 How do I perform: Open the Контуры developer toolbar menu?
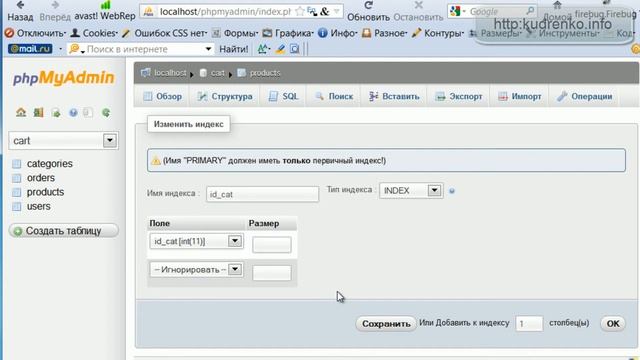click(438, 33)
